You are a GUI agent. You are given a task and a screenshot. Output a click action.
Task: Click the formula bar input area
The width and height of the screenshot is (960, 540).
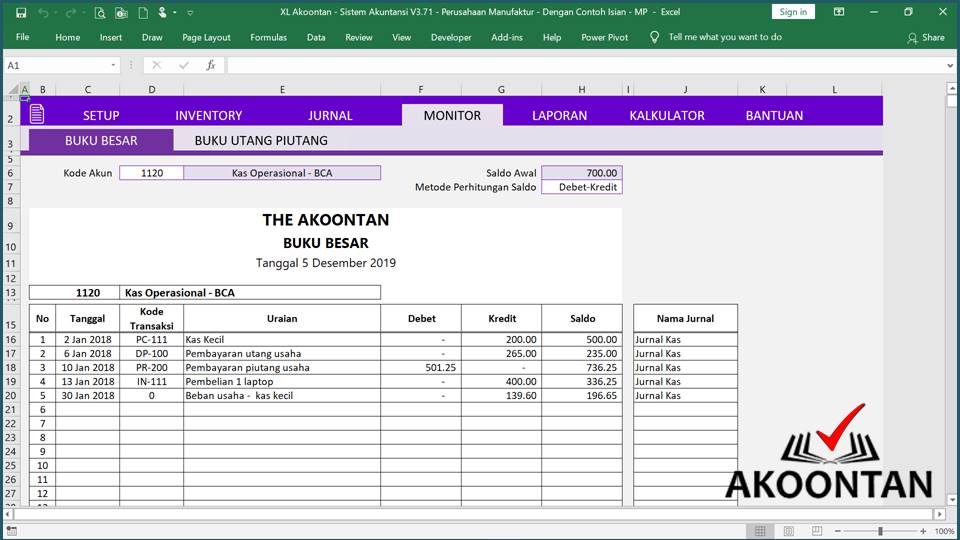coord(585,65)
